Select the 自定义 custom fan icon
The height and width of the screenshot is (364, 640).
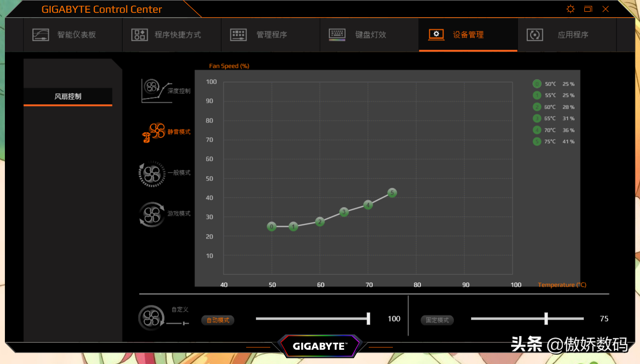(x=152, y=318)
